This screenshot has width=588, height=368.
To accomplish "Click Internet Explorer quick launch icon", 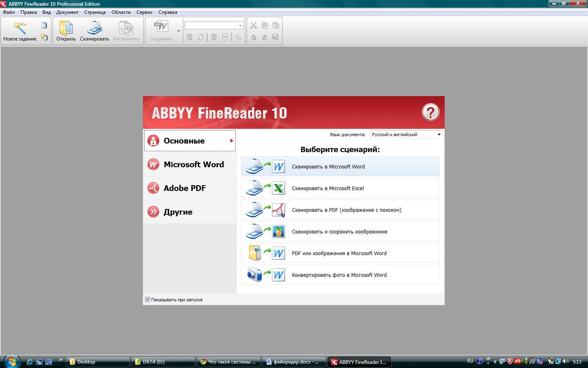I will [x=29, y=362].
